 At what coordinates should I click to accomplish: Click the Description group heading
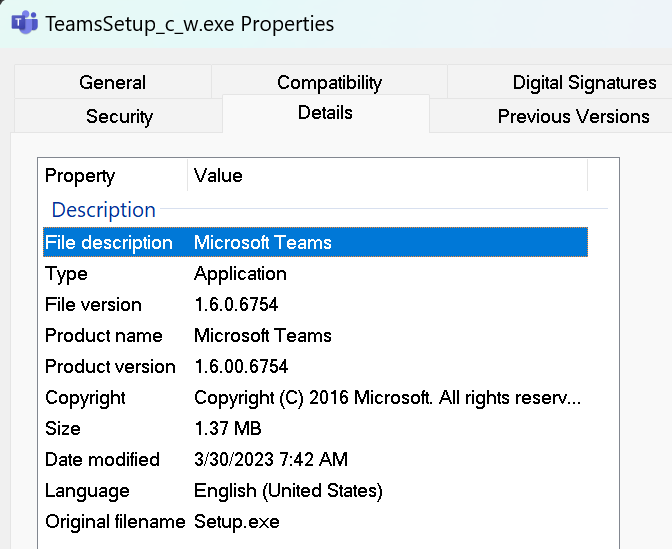coord(103,210)
